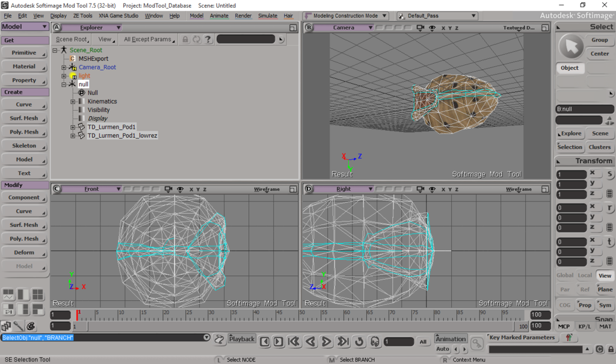Click go to last frame button

[342, 342]
